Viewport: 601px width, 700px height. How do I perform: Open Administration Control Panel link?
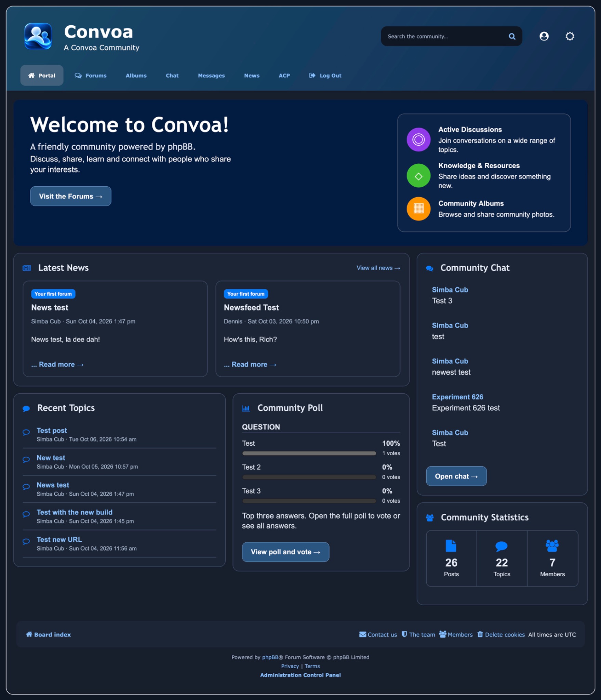click(x=300, y=675)
